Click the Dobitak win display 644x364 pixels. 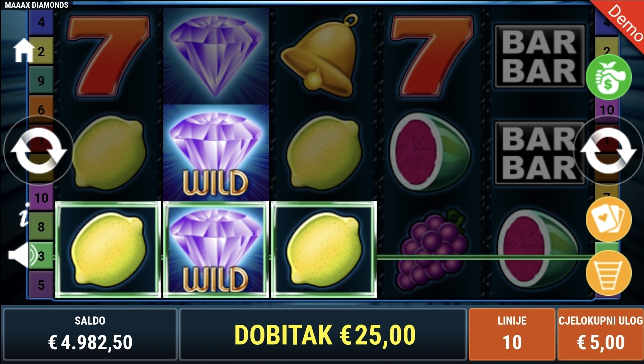click(323, 334)
